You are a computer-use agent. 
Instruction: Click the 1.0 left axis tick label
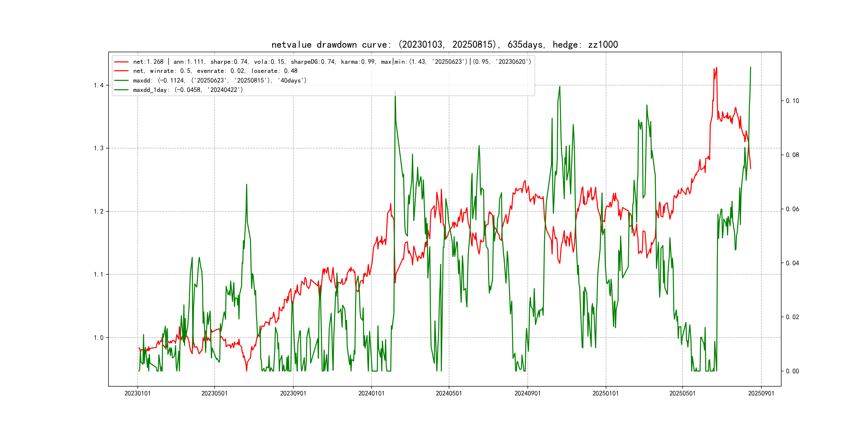coord(98,338)
